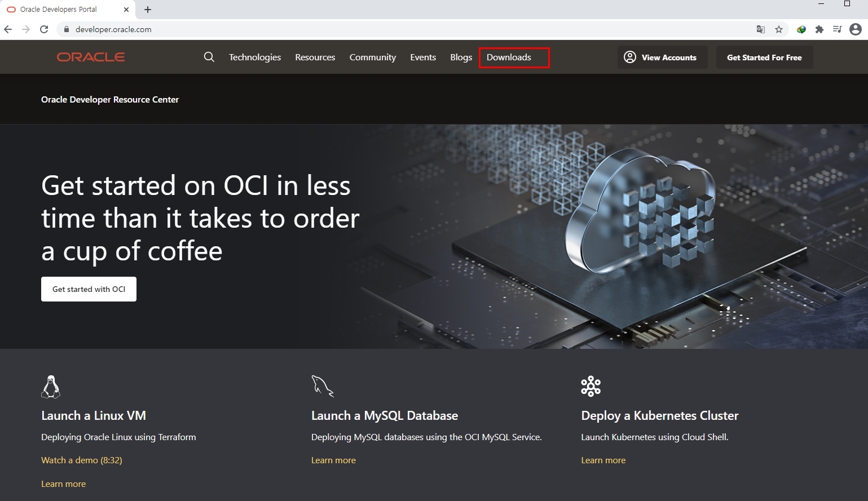
Task: Click 'Launch Kubernetes using Cloud Shell.' text
Action: [655, 437]
